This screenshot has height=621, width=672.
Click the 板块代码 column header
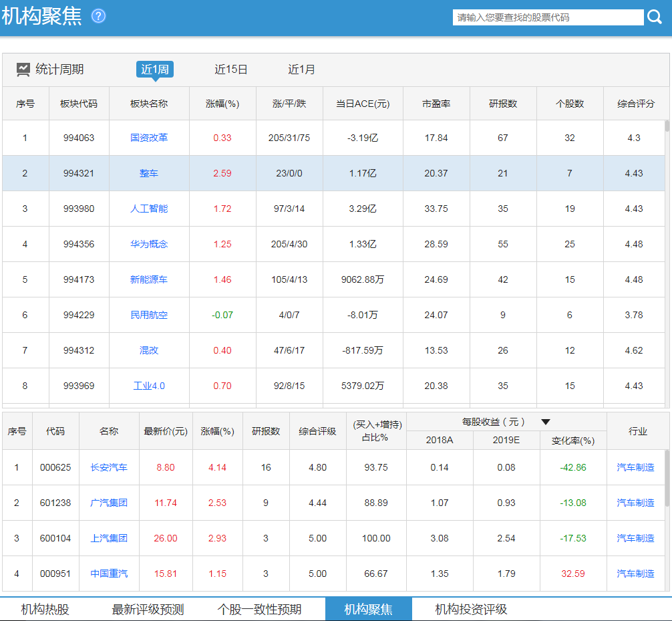pos(79,104)
